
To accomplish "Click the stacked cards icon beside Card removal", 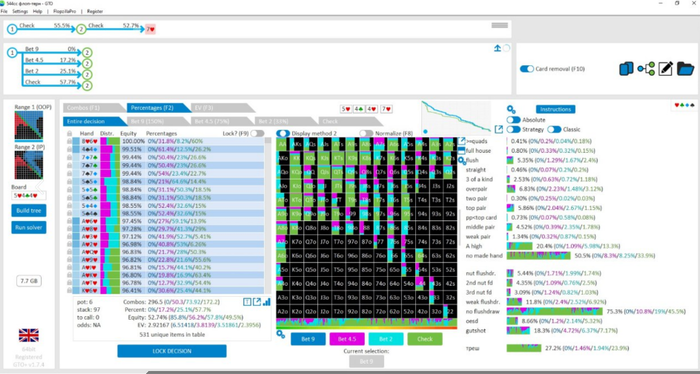I will pos(626,69).
